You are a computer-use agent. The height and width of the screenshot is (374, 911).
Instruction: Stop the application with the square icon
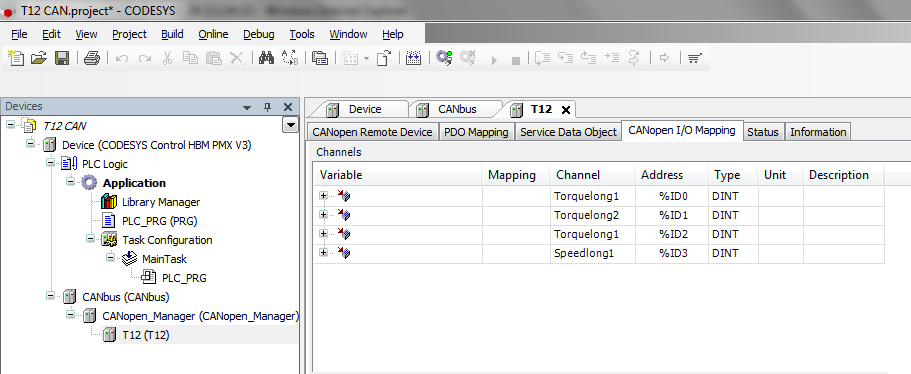pos(515,60)
